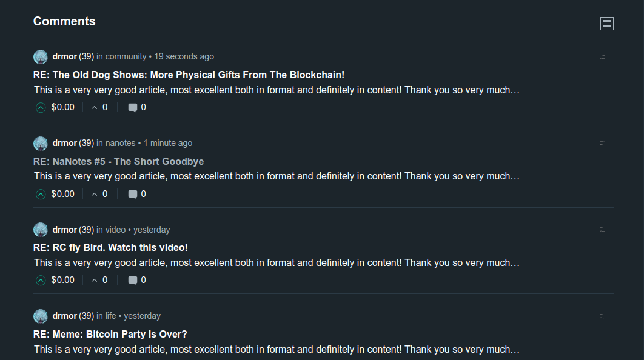This screenshot has width=644, height=360.
Task: Open replies icon on NaNotes comment
Action: click(132, 194)
